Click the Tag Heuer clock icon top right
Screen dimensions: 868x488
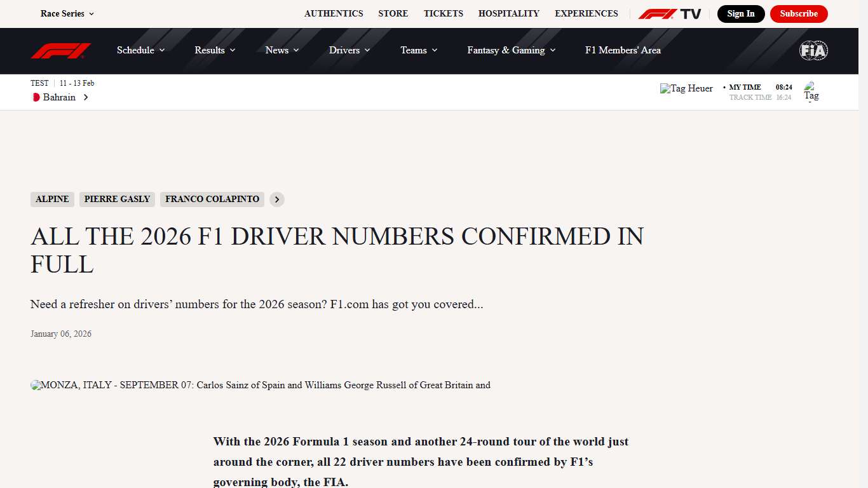[811, 91]
